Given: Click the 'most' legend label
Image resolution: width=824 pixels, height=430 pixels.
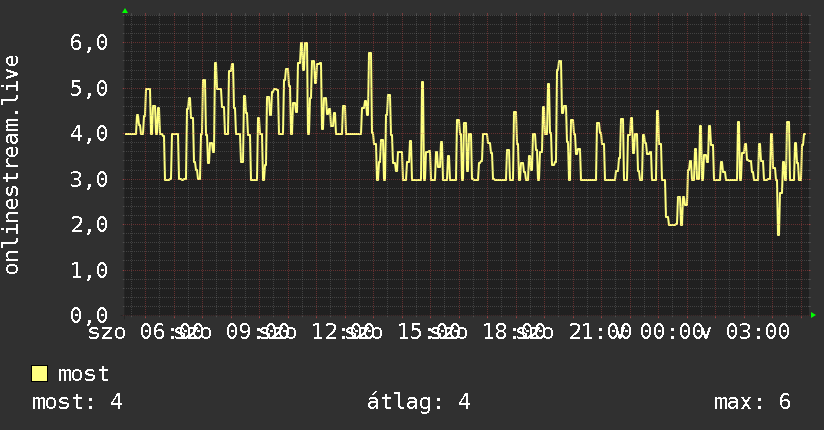Looking at the screenshot, I should tap(83, 374).
